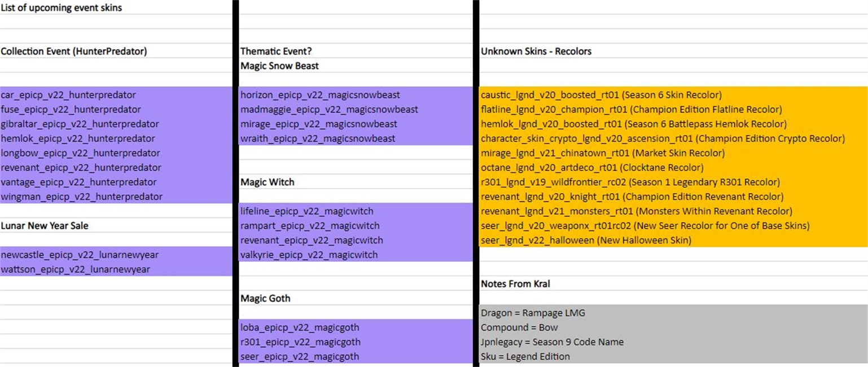Select the 'List of upcoming event skins' title cell
Image resolution: width=868 pixels, height=367 pixels.
[62, 8]
